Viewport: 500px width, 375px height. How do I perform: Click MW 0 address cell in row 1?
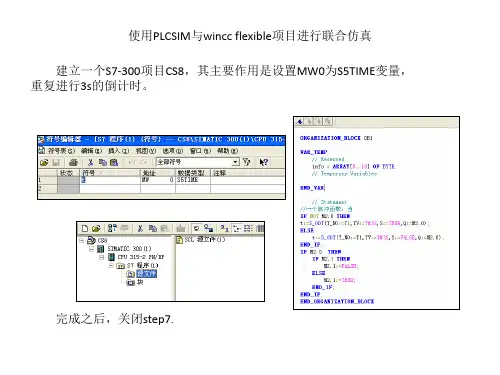[x=158, y=180]
